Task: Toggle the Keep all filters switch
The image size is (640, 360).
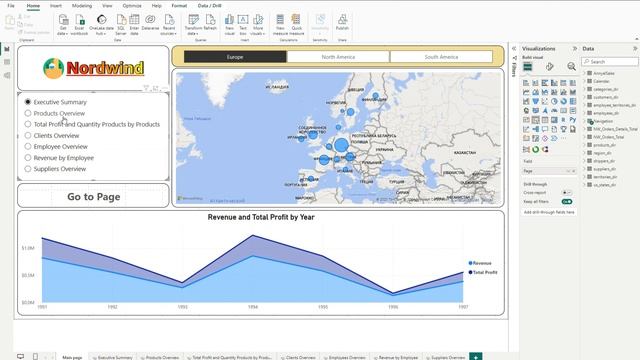Action: pyautogui.click(x=567, y=202)
